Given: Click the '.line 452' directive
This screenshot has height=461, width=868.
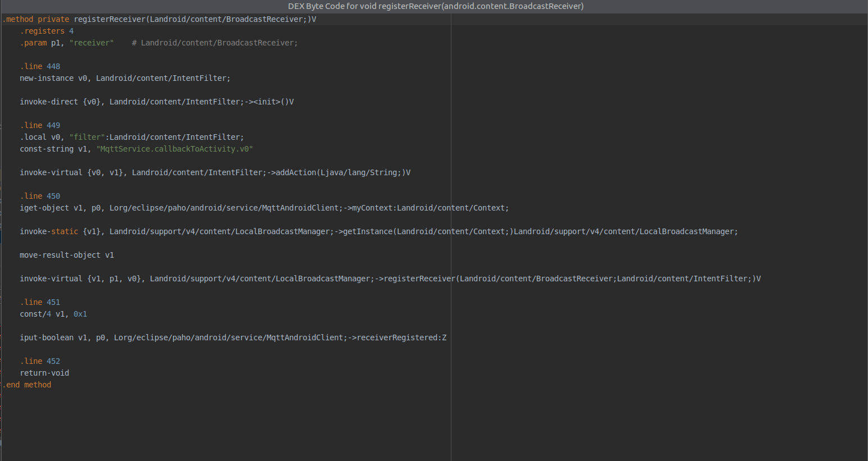Looking at the screenshot, I should click(x=40, y=361).
